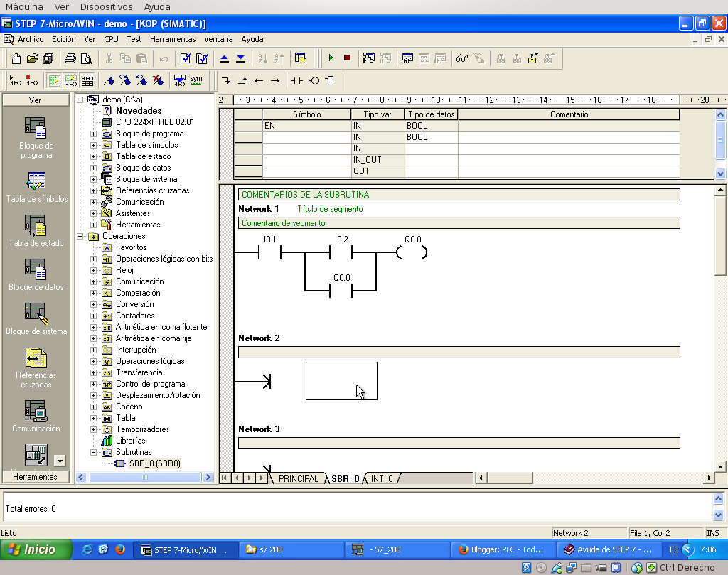Switch to the PRINCIPAL tab
Image resolution: width=728 pixels, height=575 pixels.
[x=298, y=478]
